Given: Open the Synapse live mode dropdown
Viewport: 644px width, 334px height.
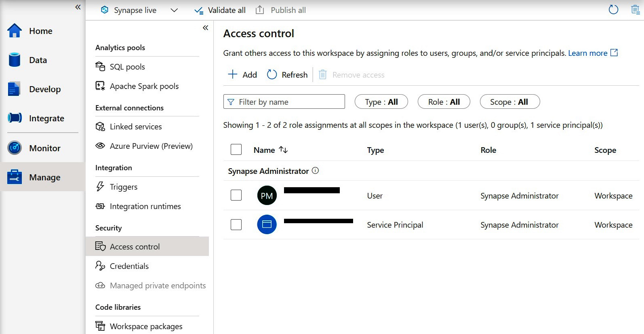Looking at the screenshot, I should point(174,10).
